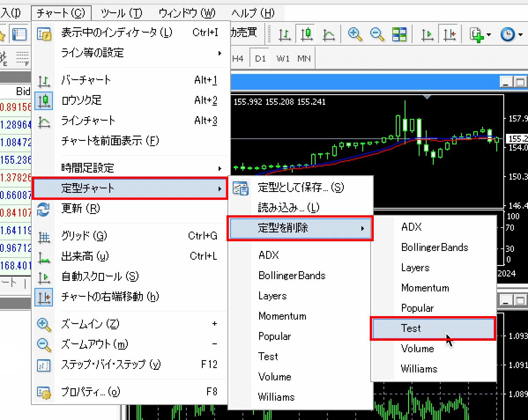Click the zoom in magnifier toolbar icon
The height and width of the screenshot is (420, 528).
355,34
